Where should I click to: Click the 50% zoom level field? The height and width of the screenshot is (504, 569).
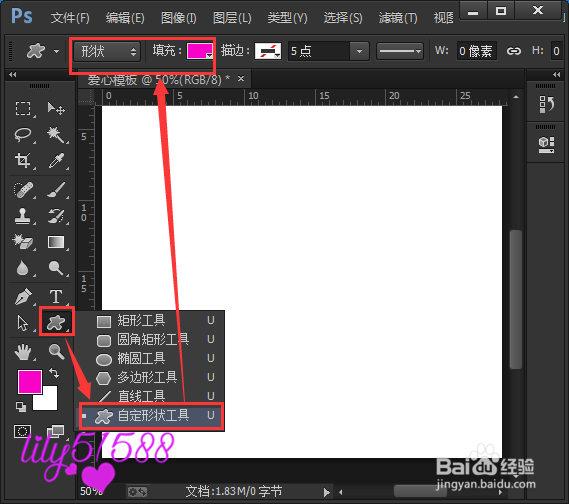91,491
